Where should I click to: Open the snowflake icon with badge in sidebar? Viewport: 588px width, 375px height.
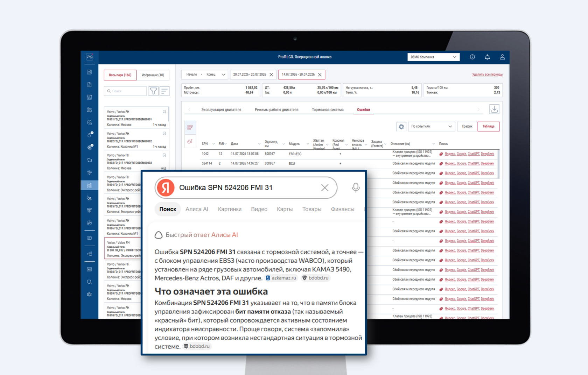(x=90, y=147)
